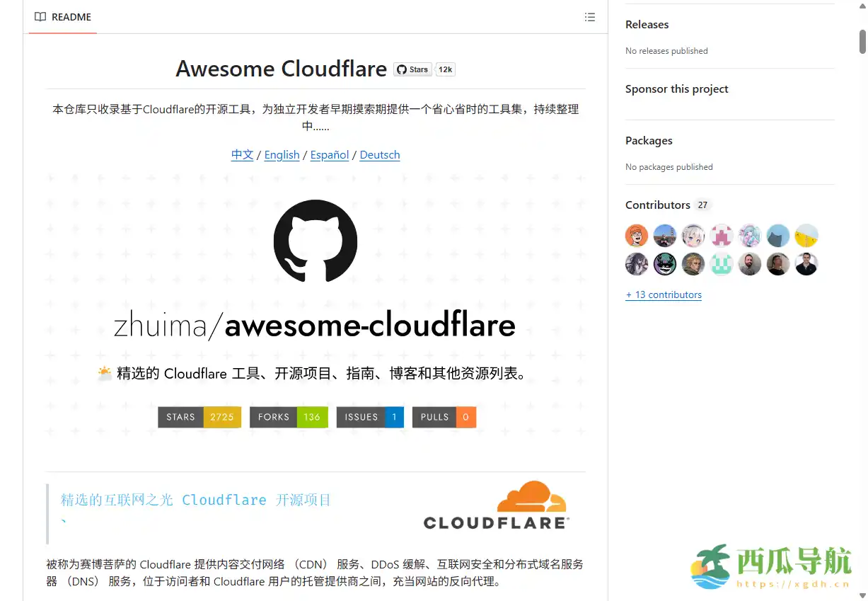Expand the Sponsor this project section

pos(676,88)
